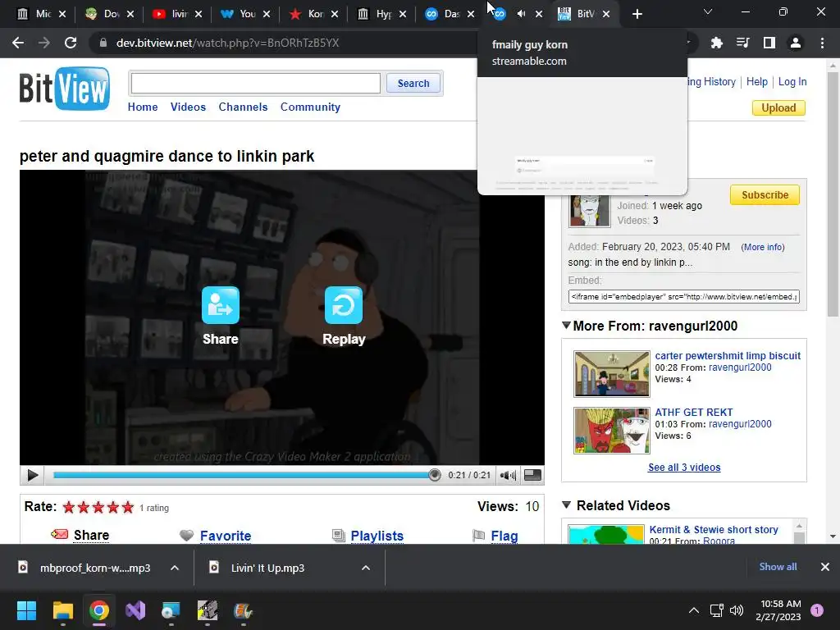Click the ATHF GET REKT thumbnail

(611, 430)
